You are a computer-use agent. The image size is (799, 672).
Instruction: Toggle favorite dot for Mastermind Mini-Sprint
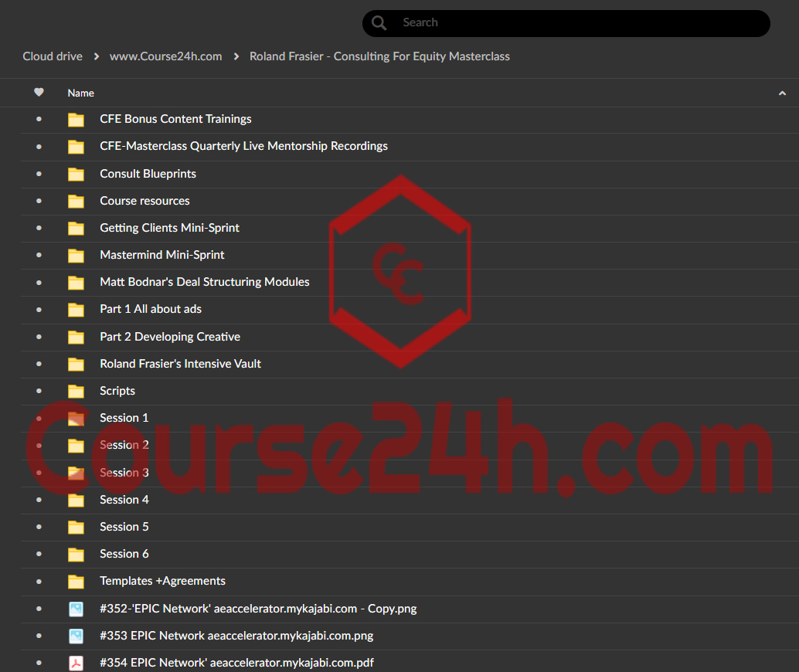[39, 255]
